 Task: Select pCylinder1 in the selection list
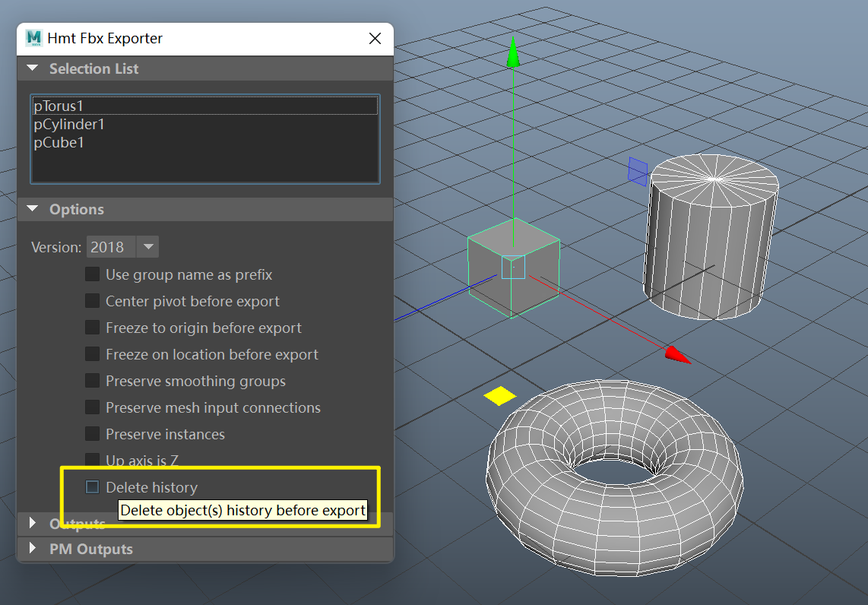(69, 124)
